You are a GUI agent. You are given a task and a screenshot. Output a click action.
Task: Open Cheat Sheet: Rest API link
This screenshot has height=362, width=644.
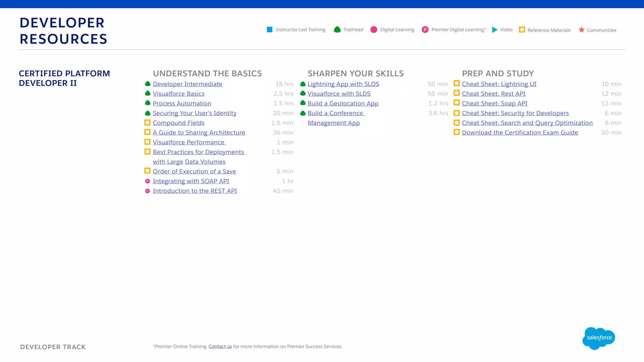pyautogui.click(x=494, y=94)
